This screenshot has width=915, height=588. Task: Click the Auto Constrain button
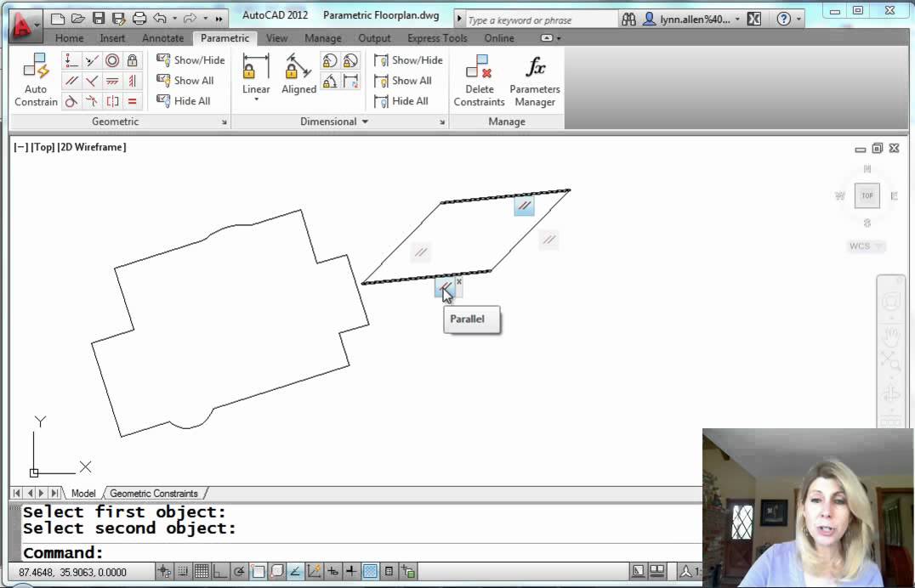(36, 80)
